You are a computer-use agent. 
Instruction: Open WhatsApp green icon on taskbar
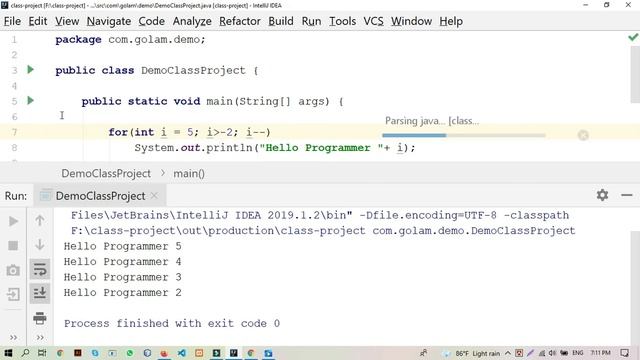pyautogui.click(x=130, y=353)
